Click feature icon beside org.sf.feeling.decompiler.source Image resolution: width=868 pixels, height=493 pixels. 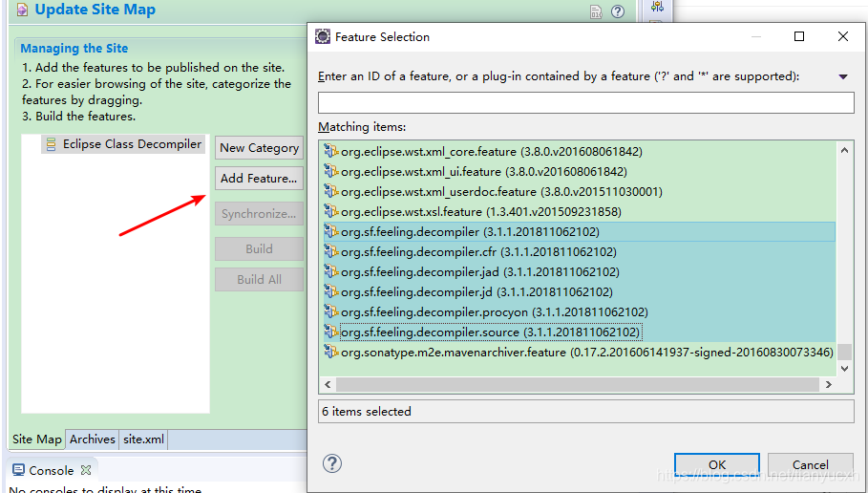pos(331,332)
